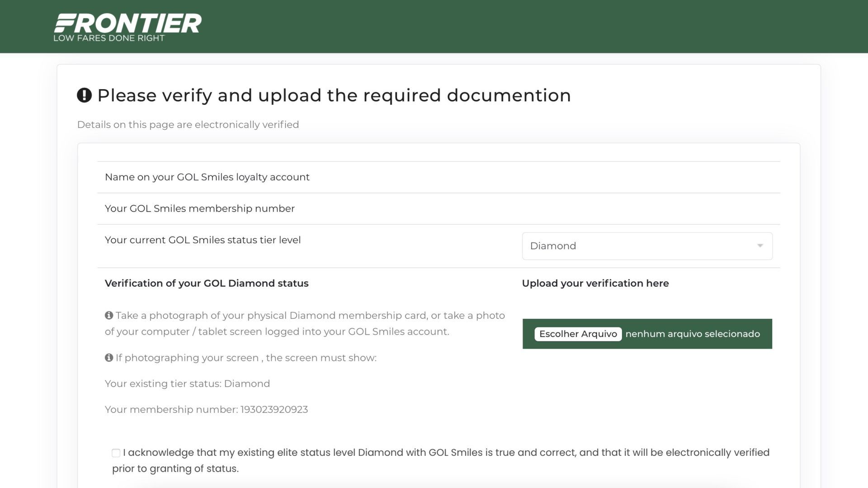Viewport: 868px width, 488px height.
Task: Open the Diamond tier level dropdown
Action: 647,246
